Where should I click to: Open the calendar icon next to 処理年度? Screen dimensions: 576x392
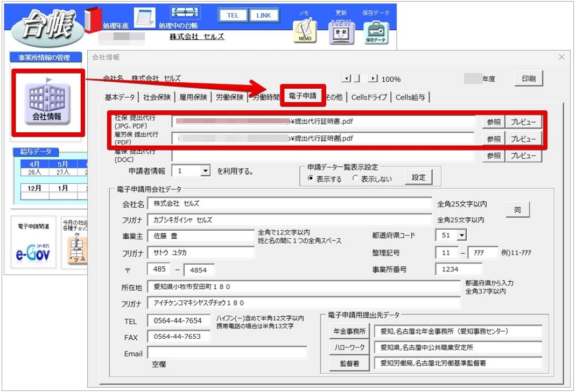pos(145,17)
